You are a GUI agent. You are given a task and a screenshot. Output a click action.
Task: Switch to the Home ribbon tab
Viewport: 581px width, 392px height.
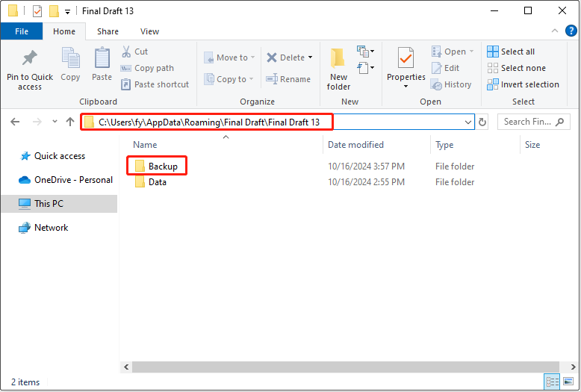(64, 31)
